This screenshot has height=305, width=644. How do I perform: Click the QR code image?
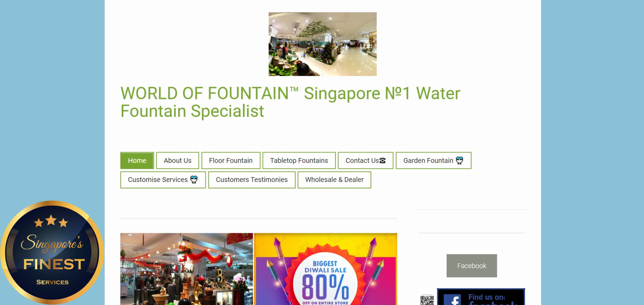[x=427, y=300]
